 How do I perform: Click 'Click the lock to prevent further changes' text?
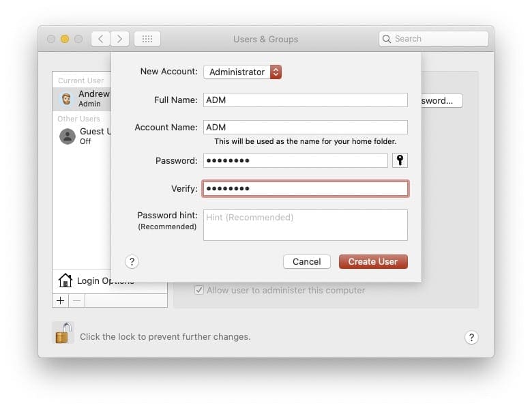tap(165, 337)
